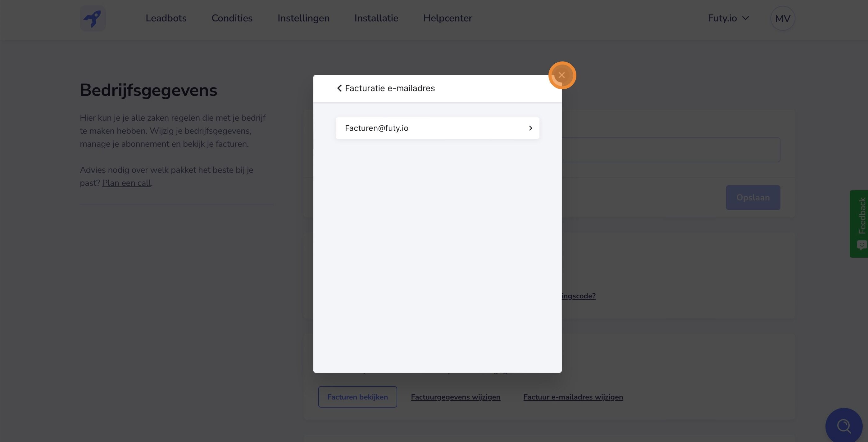Go to the Leadbots menu
This screenshot has width=868, height=442.
pos(166,18)
